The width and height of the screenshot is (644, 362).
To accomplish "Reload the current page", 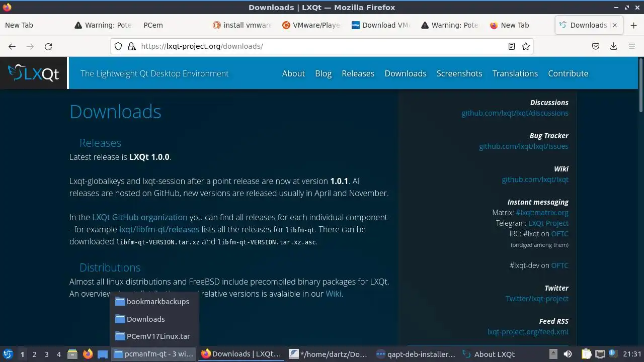I will click(48, 46).
